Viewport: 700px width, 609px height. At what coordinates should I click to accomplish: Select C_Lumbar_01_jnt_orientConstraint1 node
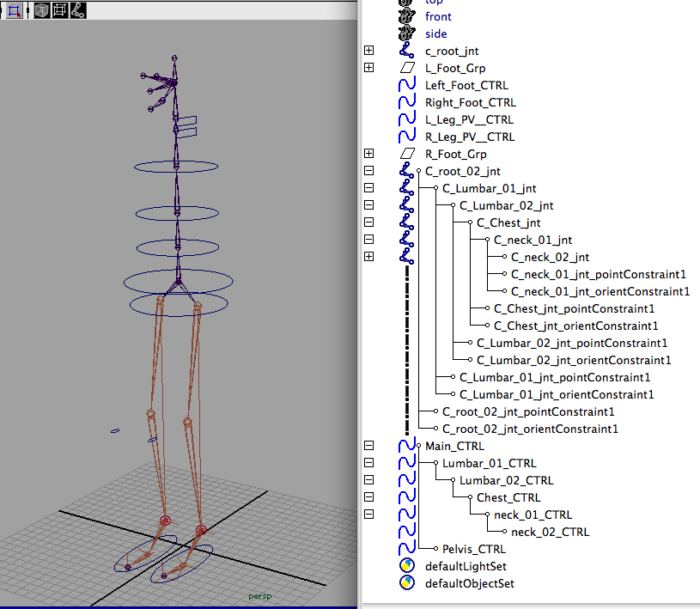(557, 394)
